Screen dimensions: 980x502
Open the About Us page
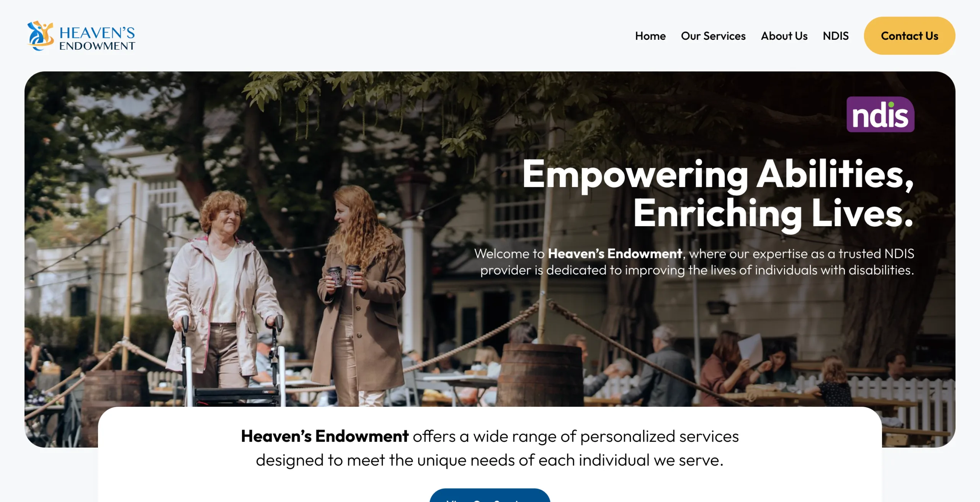[784, 36]
